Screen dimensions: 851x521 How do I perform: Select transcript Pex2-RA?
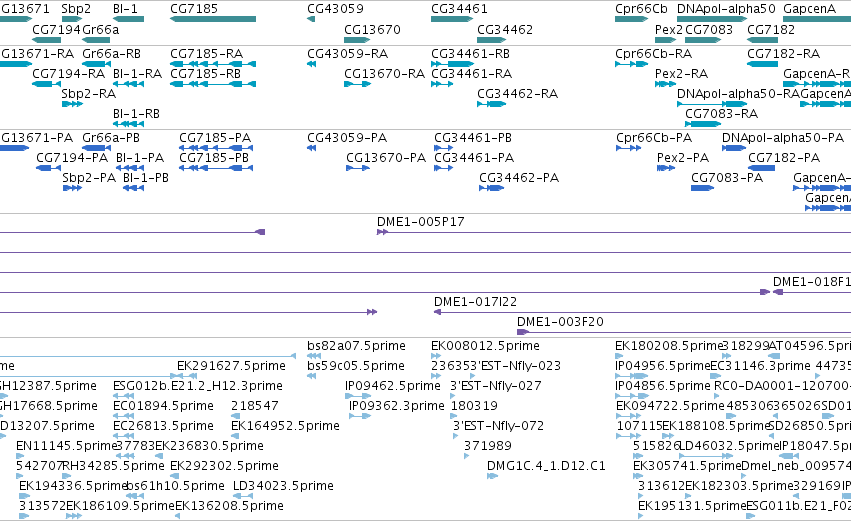[x=682, y=74]
